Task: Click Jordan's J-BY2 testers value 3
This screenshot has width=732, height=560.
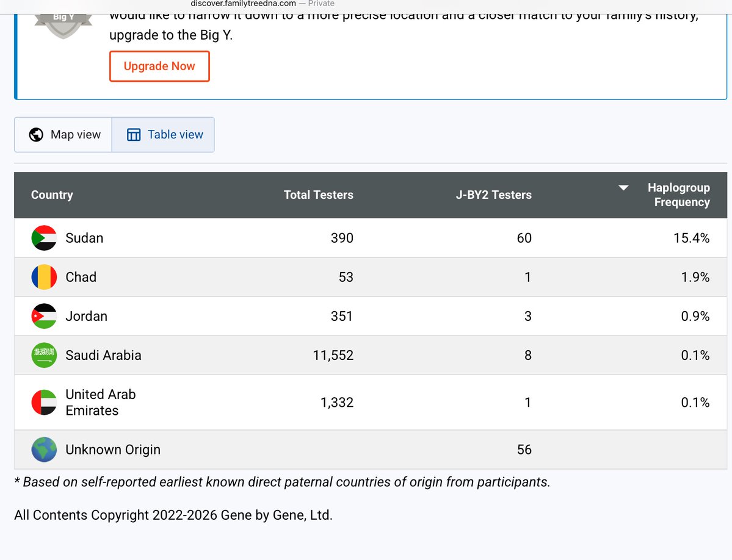Action: 528,316
